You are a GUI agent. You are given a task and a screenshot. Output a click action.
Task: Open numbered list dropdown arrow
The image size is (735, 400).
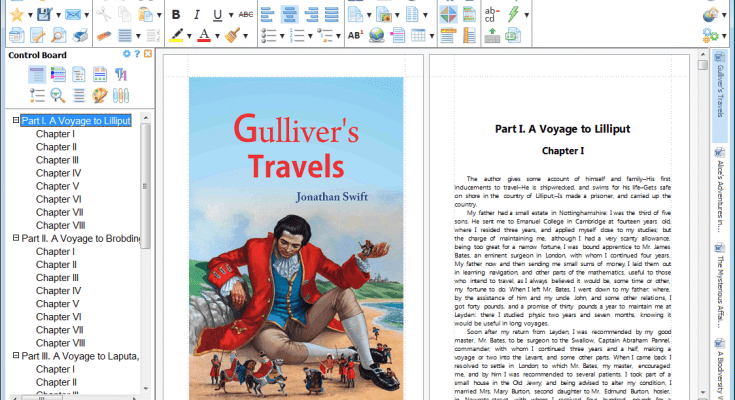pyautogui.click(x=310, y=36)
